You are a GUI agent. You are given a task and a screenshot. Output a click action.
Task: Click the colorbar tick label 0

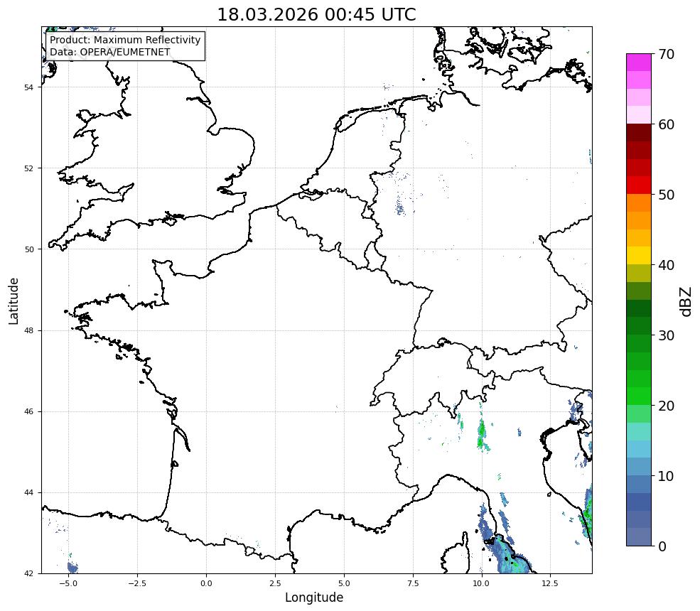coord(662,546)
